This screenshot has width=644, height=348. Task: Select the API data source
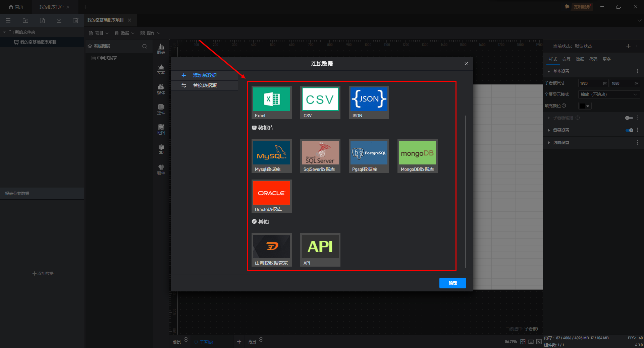tap(320, 250)
